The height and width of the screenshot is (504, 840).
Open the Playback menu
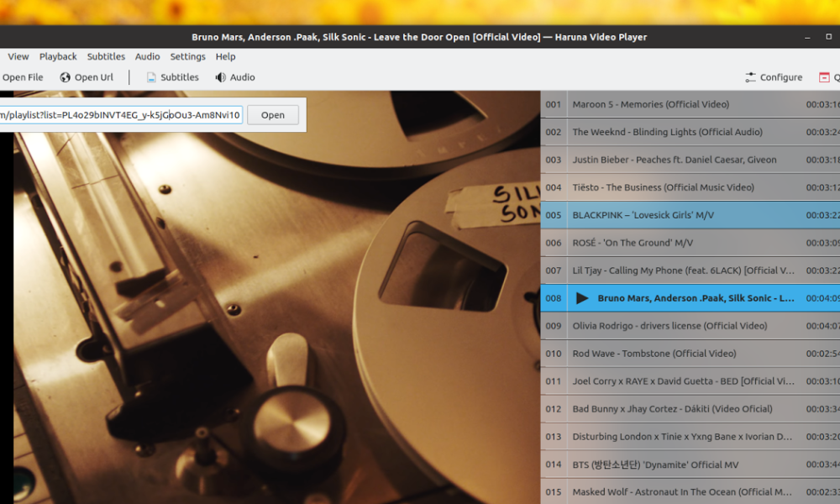coord(58,56)
